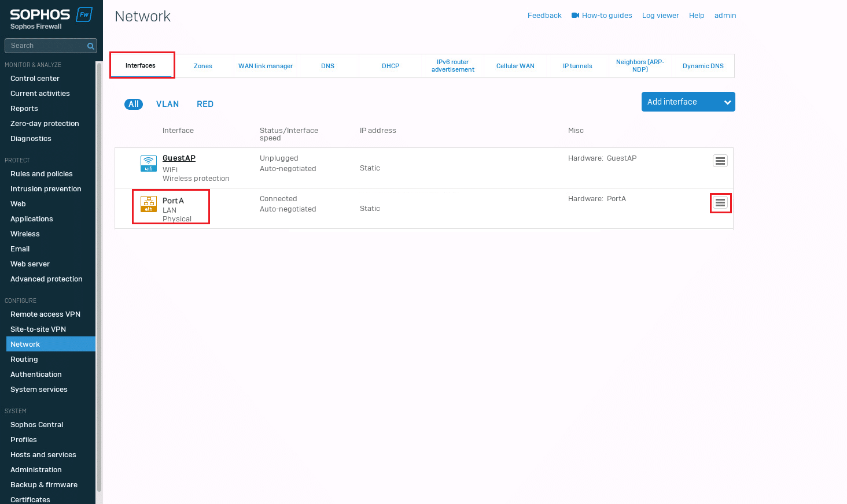The image size is (847, 504).
Task: Click the GuestAP WiFi interface icon
Action: point(149,163)
